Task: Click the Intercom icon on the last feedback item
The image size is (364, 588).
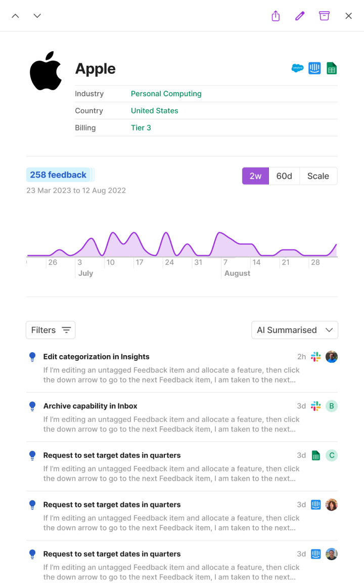Action: click(x=315, y=554)
